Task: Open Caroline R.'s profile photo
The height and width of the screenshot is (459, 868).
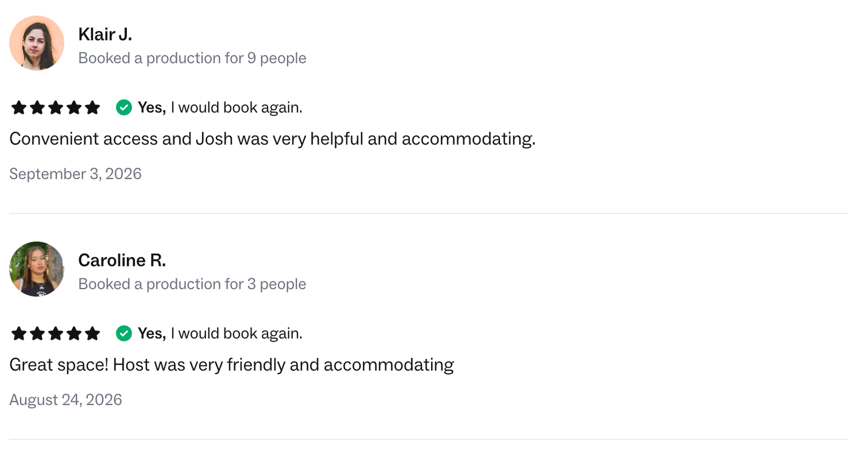Action: [37, 269]
